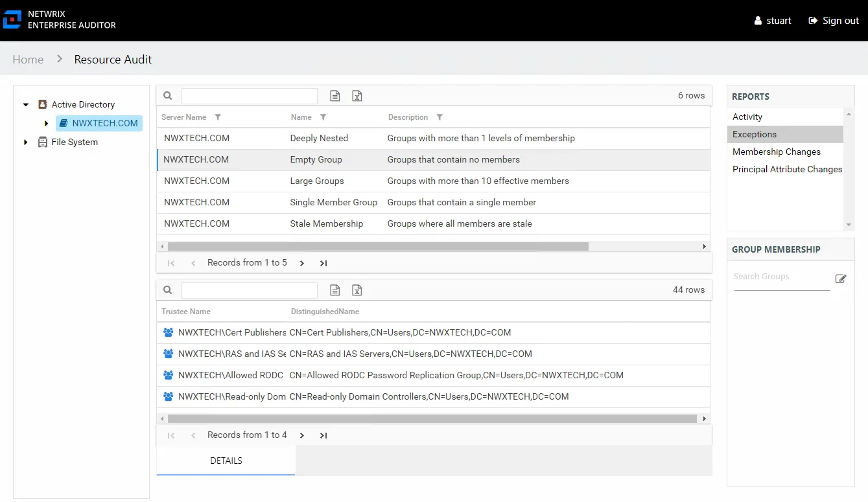Image resolution: width=868 pixels, height=502 pixels.
Task: Expand the NWXTECH.COM tree node
Action: click(x=47, y=123)
